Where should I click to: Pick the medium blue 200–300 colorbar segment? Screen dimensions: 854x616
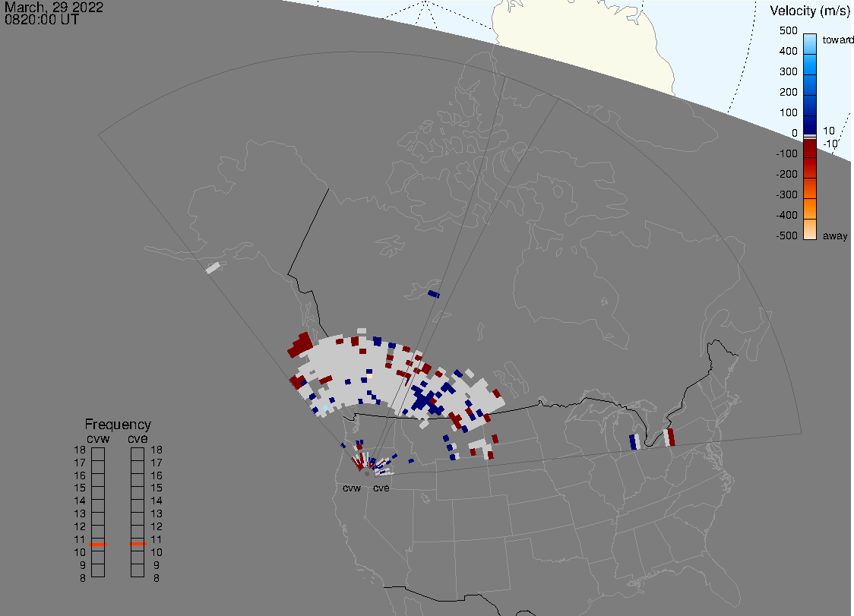point(810,84)
